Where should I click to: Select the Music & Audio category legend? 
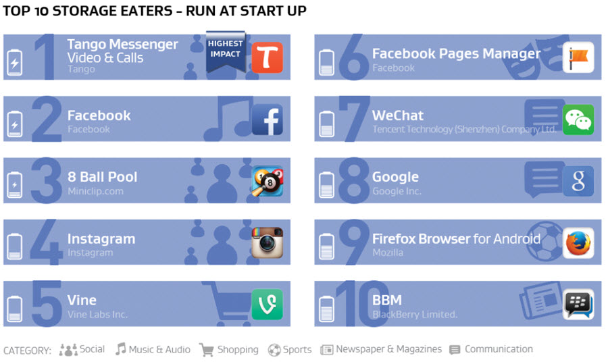[153, 349]
